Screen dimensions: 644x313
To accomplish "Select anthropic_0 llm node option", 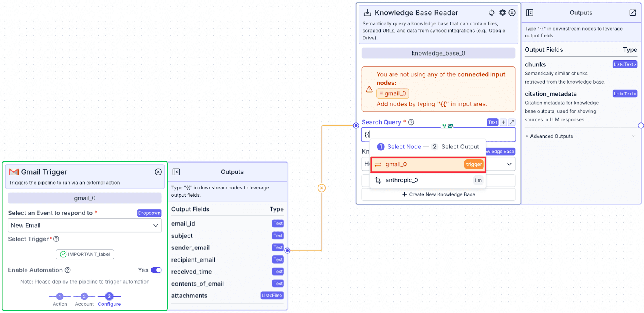I will point(428,180).
